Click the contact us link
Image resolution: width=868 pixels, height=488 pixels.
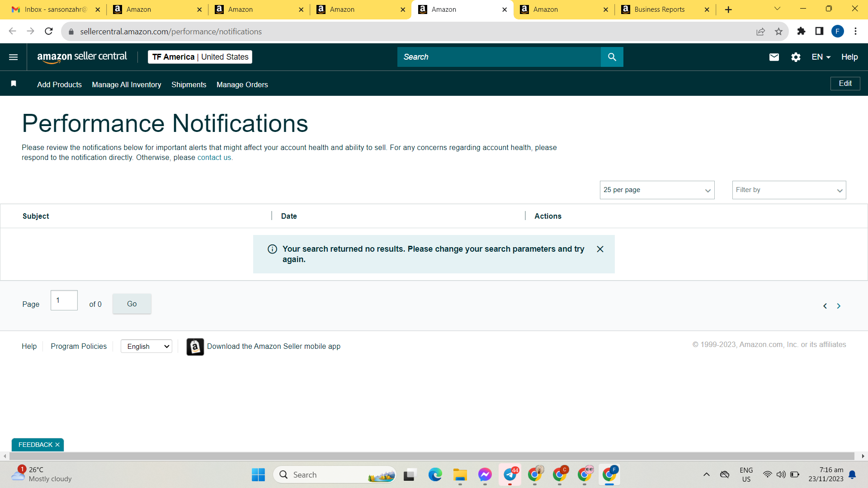[x=214, y=158]
